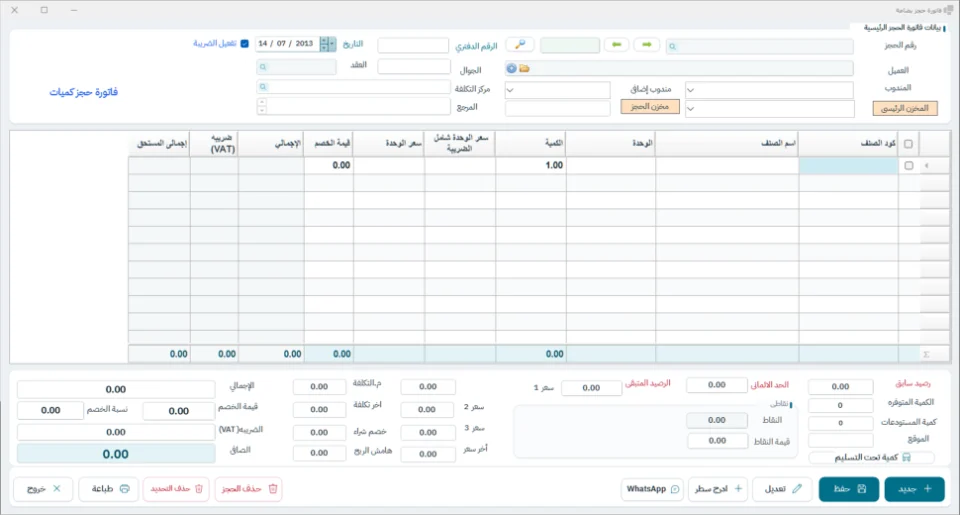This screenshot has width=960, height=515.
Task: Click the quantity cell showing 1.00
Action: click(x=531, y=165)
